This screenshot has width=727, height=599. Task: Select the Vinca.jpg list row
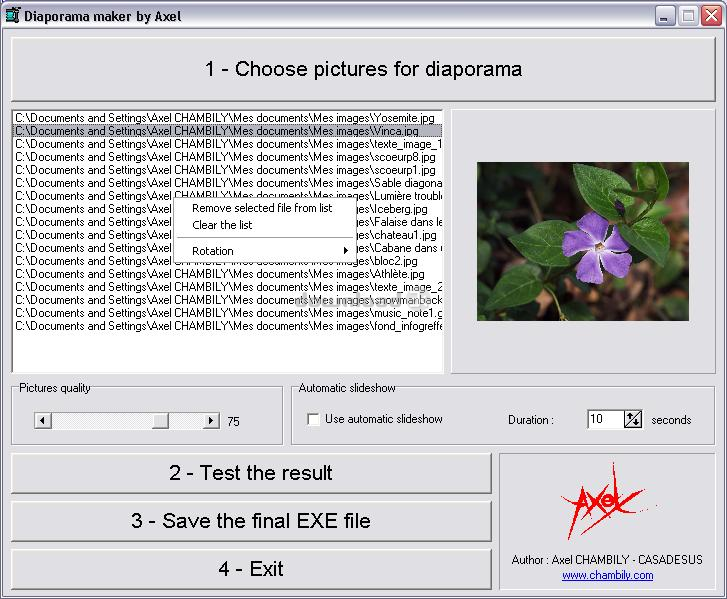pos(227,131)
